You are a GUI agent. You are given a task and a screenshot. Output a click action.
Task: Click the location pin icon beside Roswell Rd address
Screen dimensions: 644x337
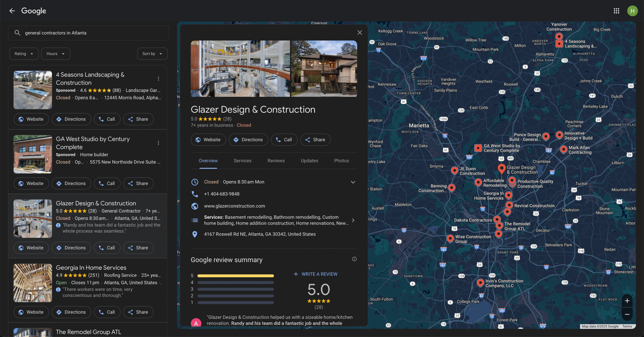click(x=195, y=234)
